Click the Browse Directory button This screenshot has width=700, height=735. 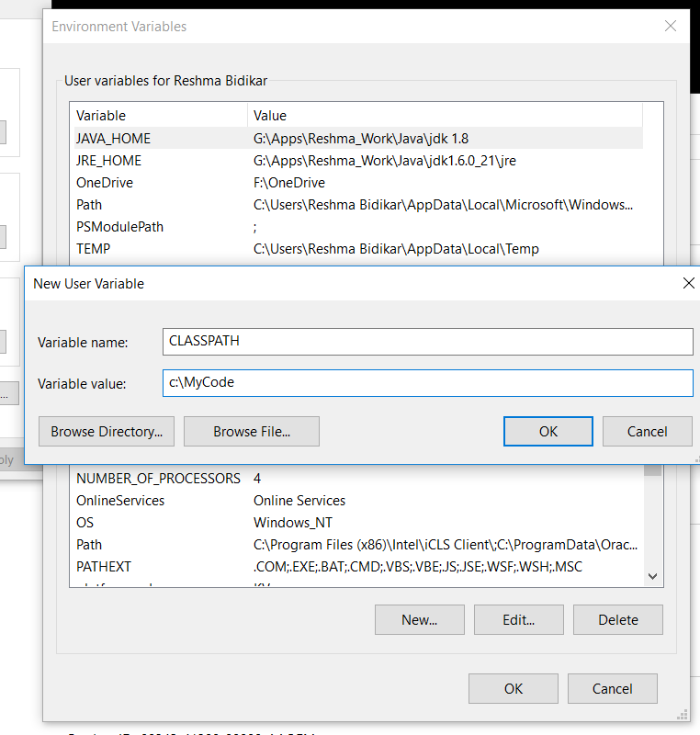(107, 431)
